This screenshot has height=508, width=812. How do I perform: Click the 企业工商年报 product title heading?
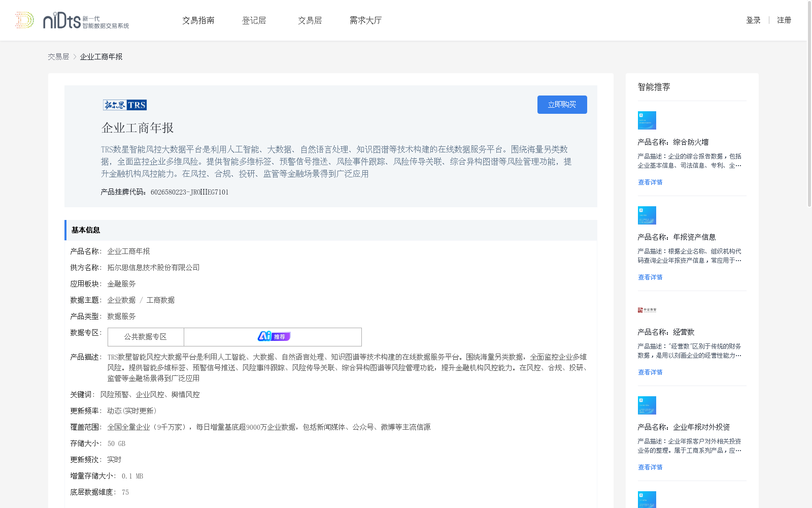(x=138, y=128)
